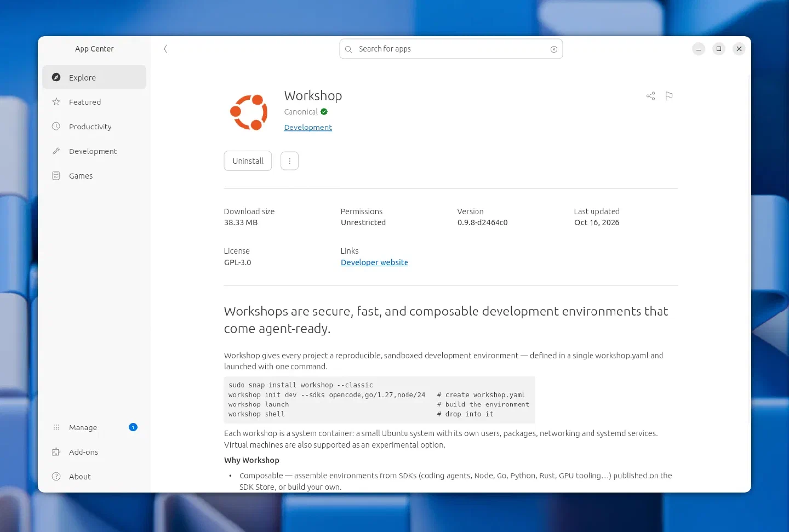Click the Games icon in sidebar
Viewport: 789px width, 532px height.
tap(56, 176)
